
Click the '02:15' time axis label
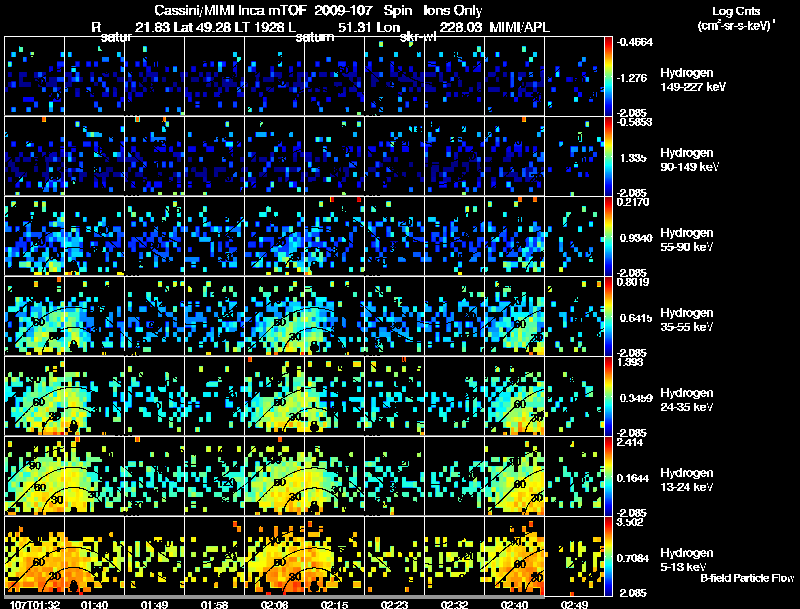point(334,604)
